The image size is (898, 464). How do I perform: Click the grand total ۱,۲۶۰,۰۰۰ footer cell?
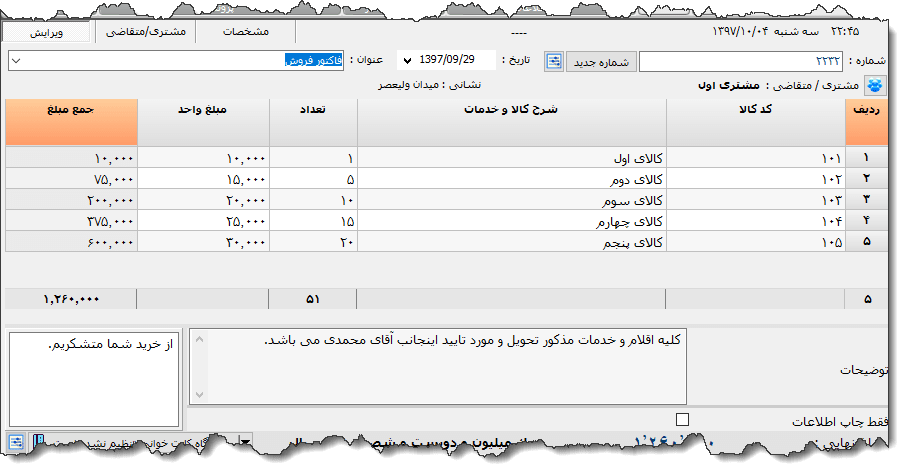(70, 299)
